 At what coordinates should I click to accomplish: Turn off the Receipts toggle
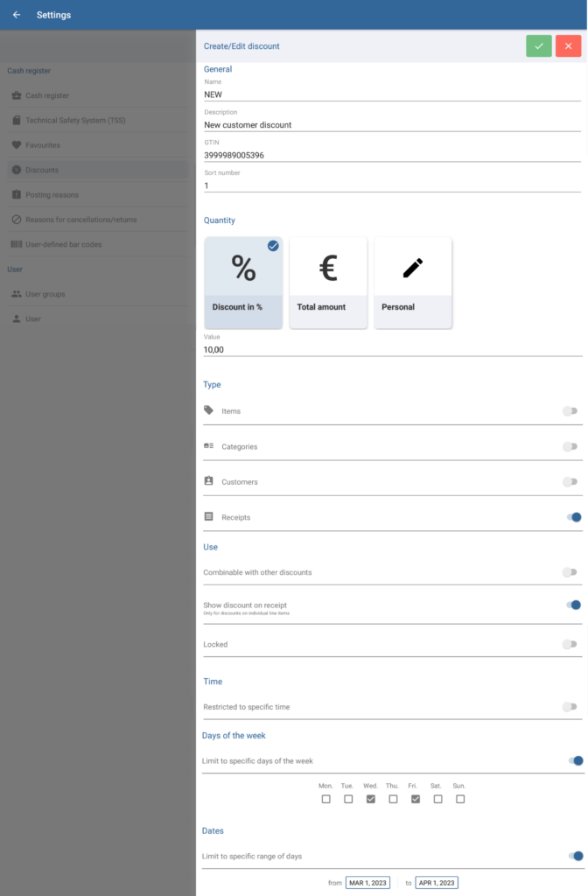(573, 517)
